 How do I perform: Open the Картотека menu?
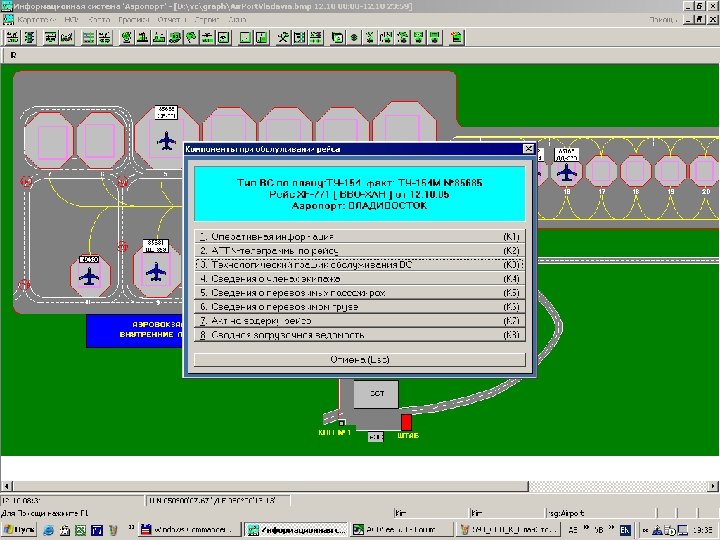(37, 19)
